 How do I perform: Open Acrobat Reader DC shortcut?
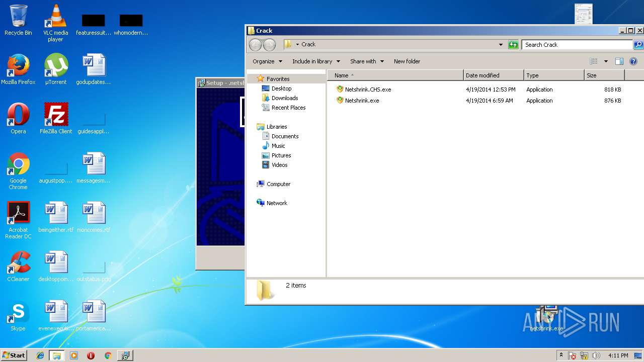point(18,220)
